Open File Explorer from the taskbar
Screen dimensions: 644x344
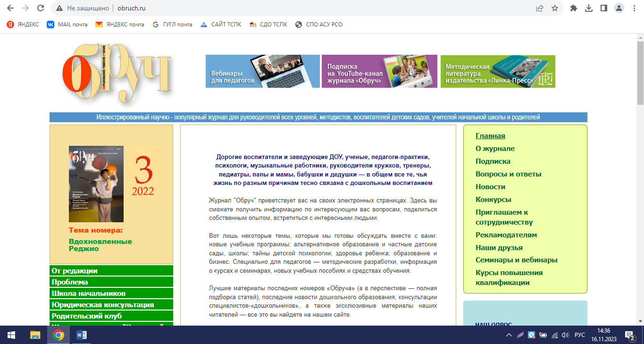(35, 335)
